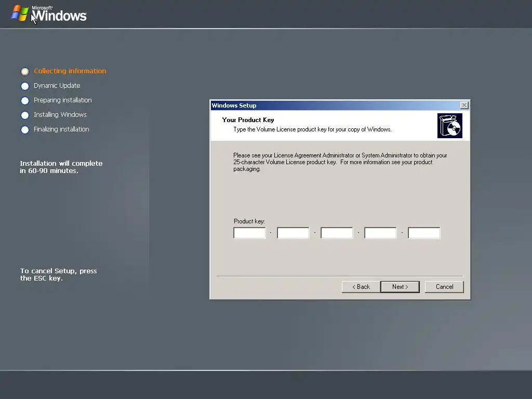
Task: Click the Collecting information step bullet
Action: click(25, 71)
